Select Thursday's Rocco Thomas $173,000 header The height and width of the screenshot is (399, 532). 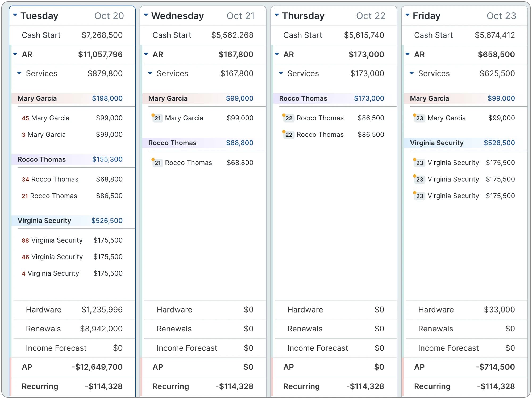335,98
